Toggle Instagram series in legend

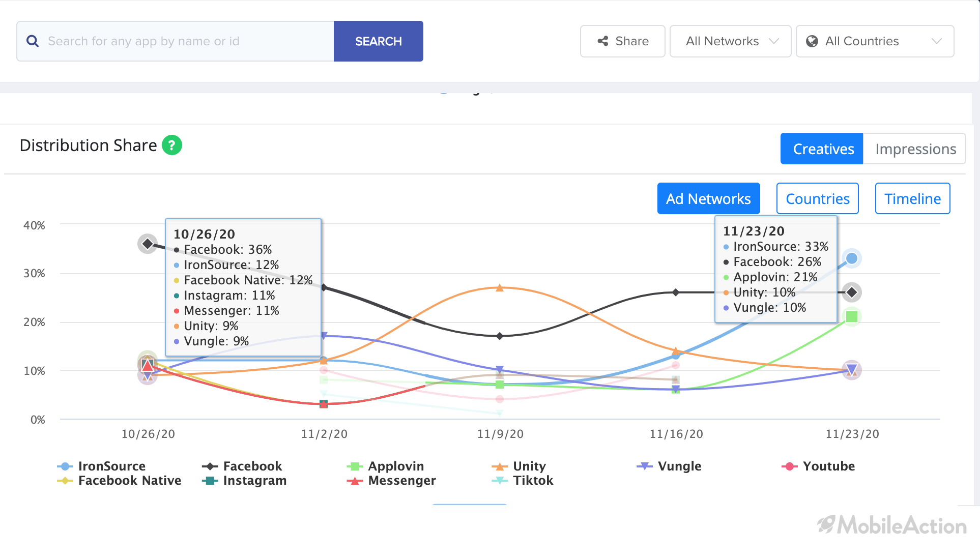pos(244,480)
